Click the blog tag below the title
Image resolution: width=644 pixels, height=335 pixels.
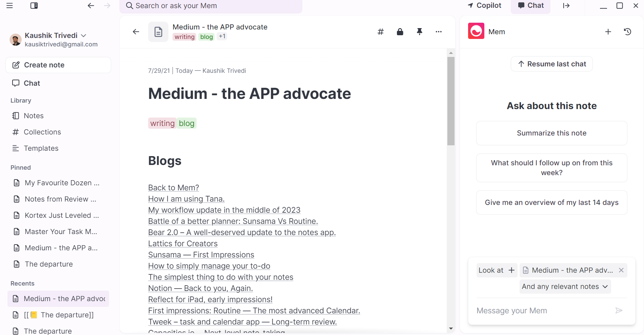tap(186, 123)
